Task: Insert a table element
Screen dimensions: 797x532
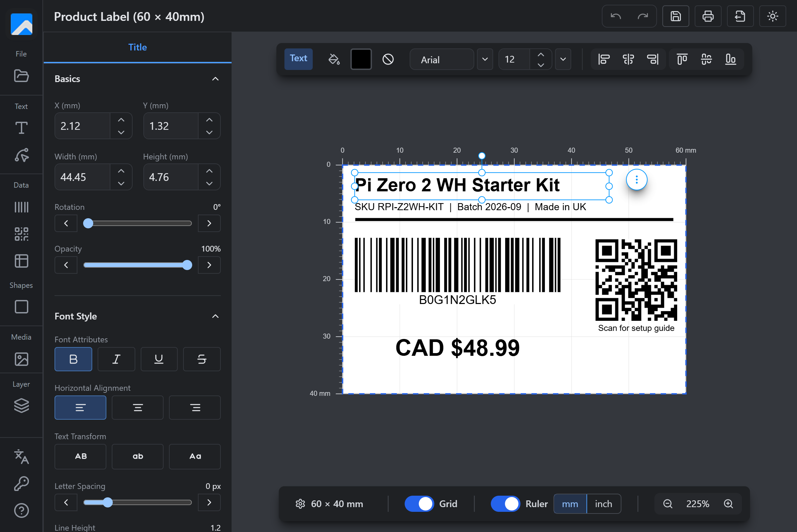Action: [x=21, y=261]
